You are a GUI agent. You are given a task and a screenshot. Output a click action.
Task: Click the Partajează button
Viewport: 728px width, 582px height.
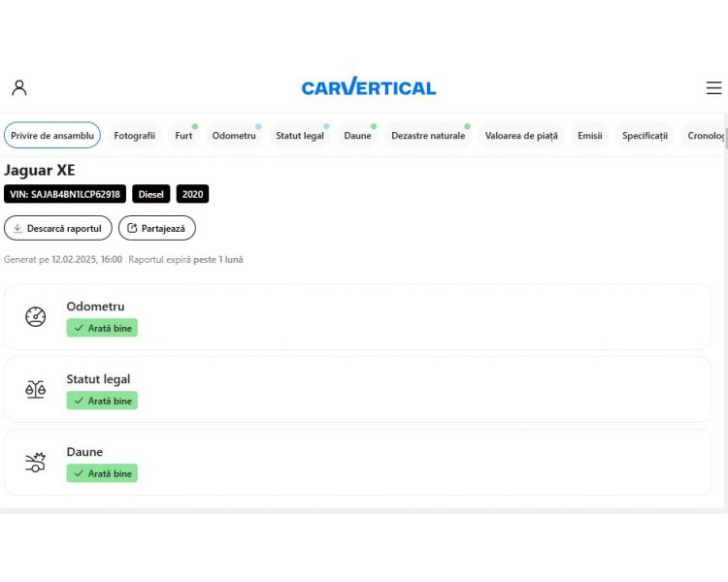(157, 228)
